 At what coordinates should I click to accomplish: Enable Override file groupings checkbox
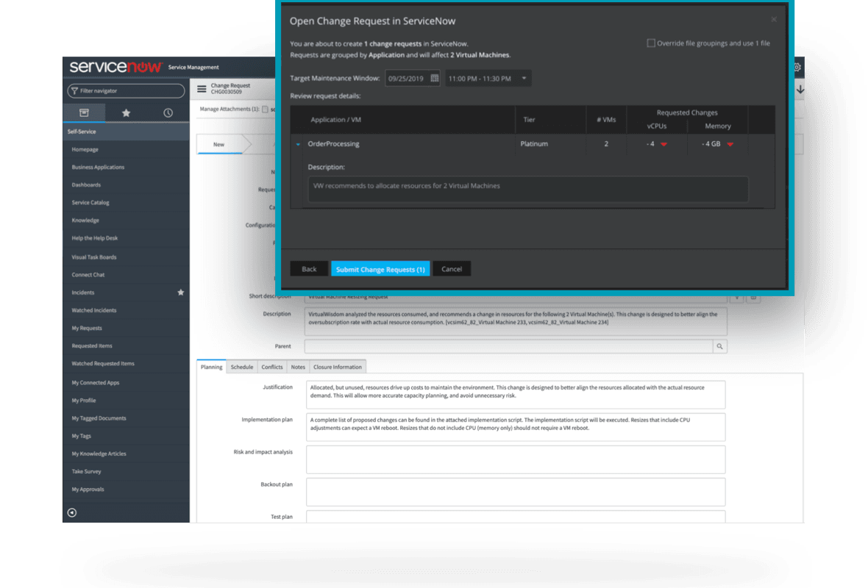tap(651, 43)
